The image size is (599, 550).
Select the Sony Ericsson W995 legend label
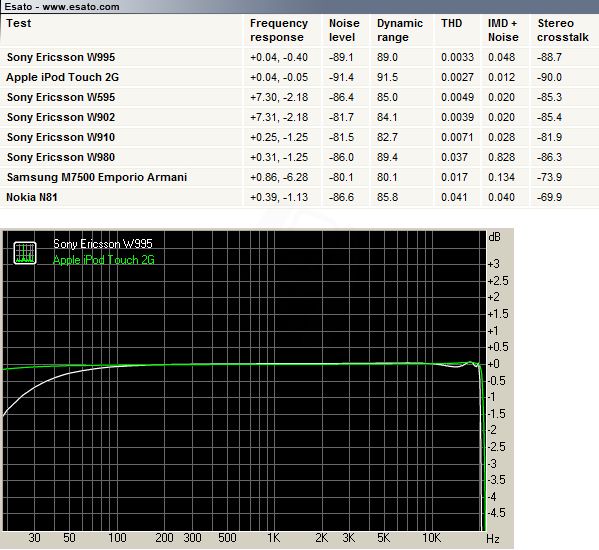pos(103,244)
